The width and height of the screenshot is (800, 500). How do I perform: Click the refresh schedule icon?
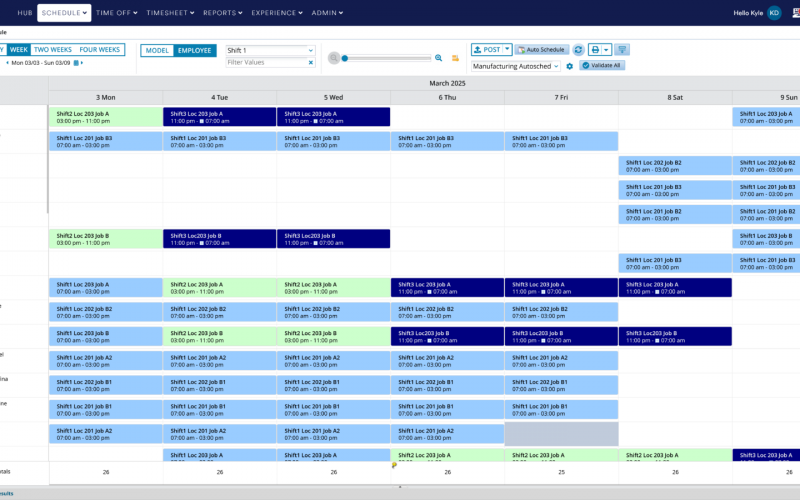click(x=578, y=49)
